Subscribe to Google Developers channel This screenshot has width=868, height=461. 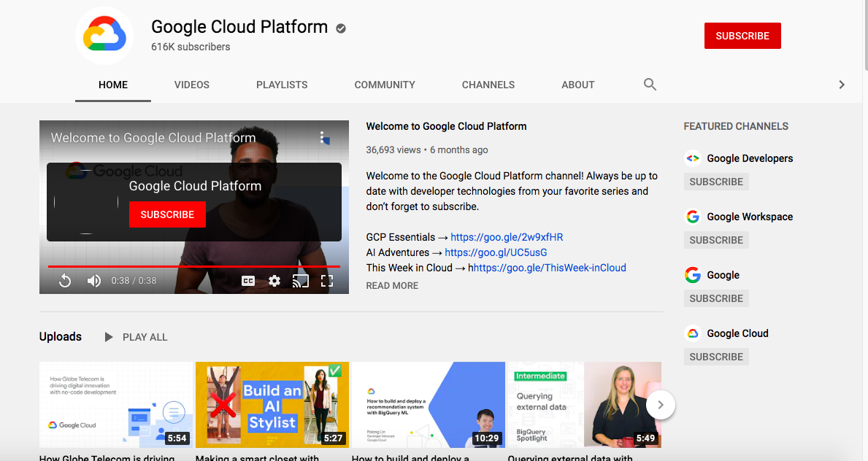coord(716,182)
